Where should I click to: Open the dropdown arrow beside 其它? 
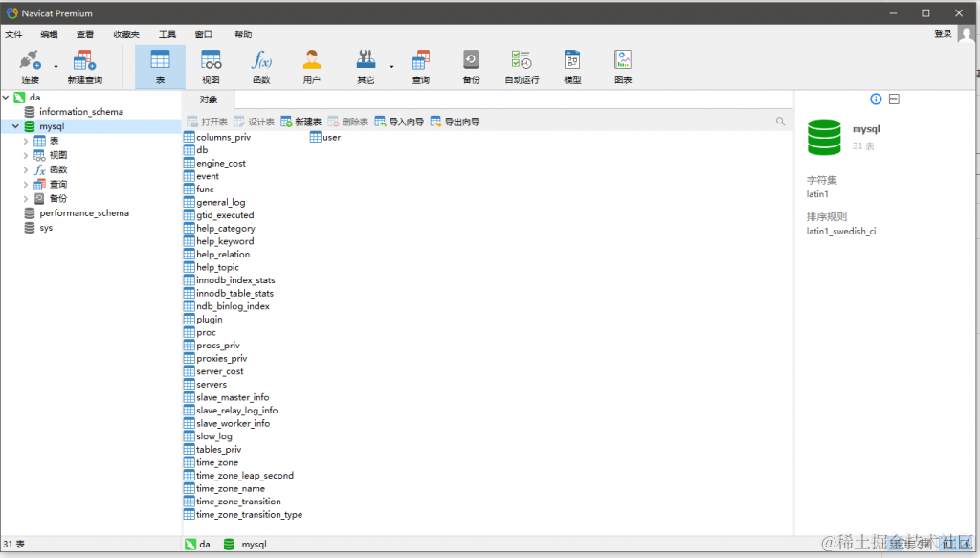391,66
